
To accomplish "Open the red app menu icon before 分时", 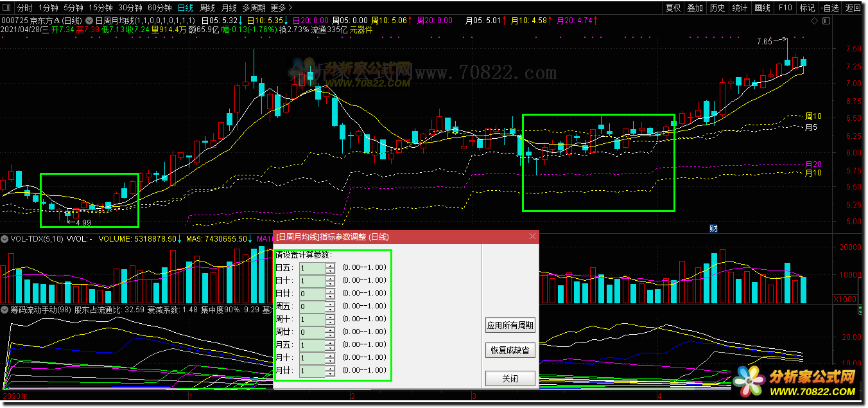I will (x=7, y=8).
